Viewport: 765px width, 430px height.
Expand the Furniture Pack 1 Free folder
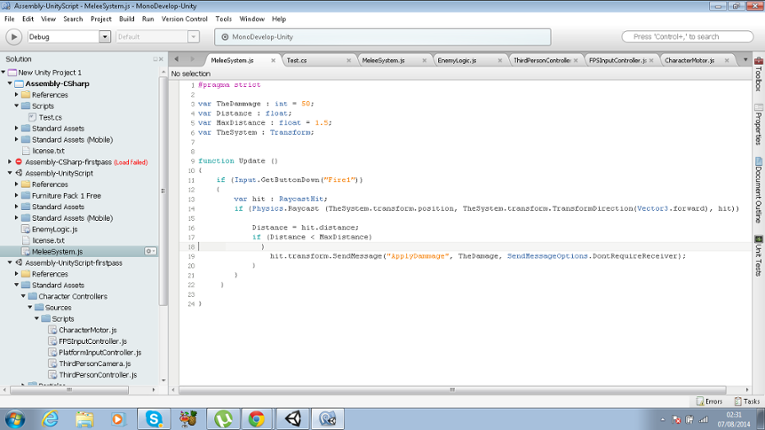17,196
